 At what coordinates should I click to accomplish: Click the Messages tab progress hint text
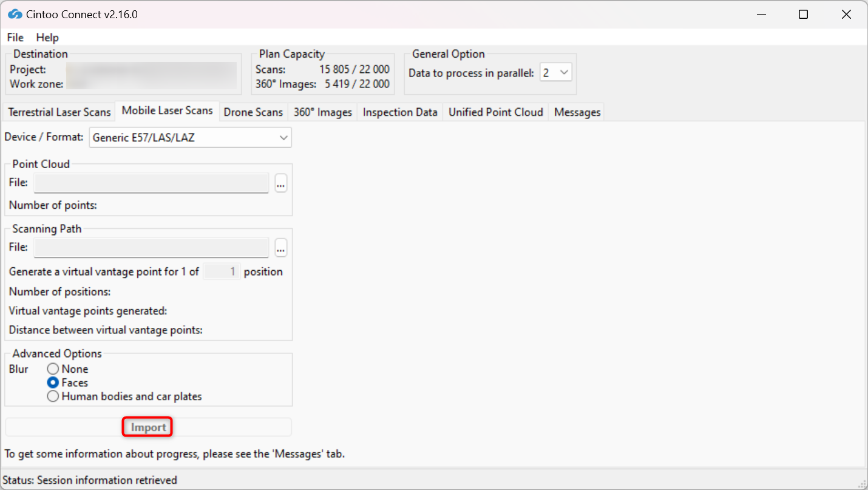point(174,454)
